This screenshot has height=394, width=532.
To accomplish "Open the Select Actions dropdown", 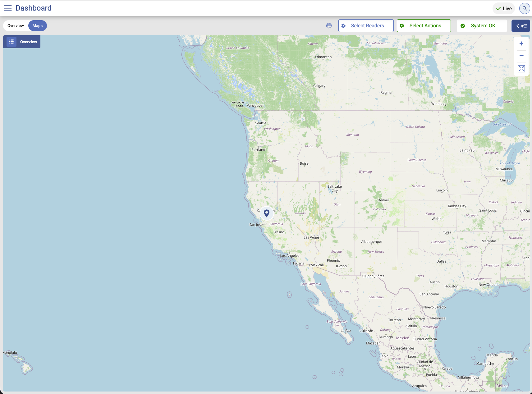I will pos(424,26).
